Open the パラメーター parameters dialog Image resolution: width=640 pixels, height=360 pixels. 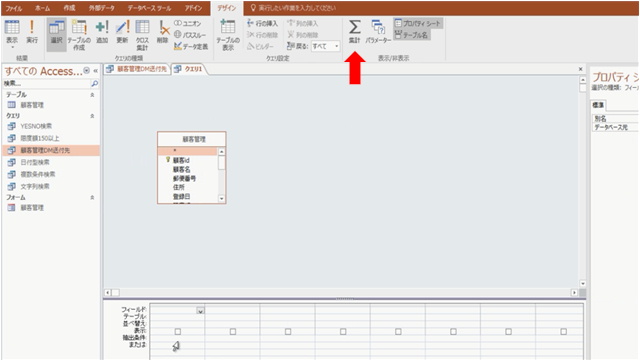tap(378, 31)
